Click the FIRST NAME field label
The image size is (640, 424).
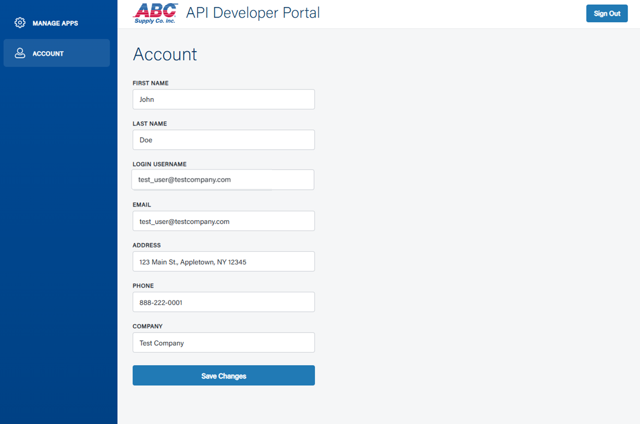coord(150,83)
